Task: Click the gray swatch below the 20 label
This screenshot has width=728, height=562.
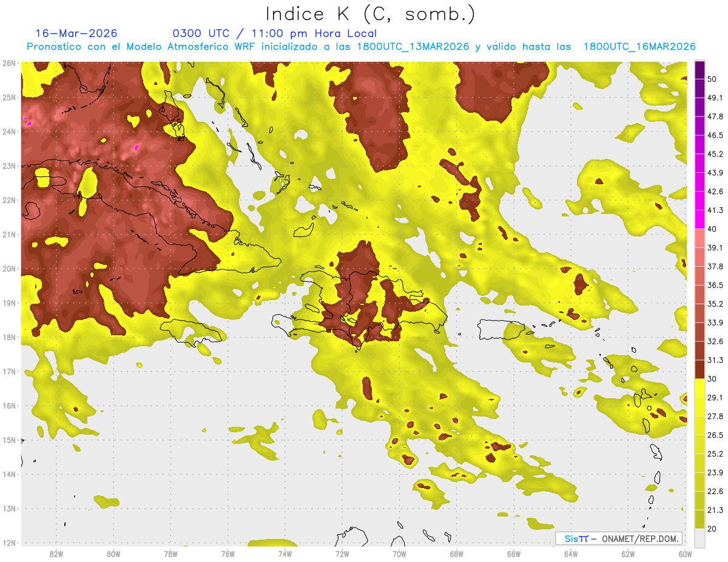Action: point(699,538)
